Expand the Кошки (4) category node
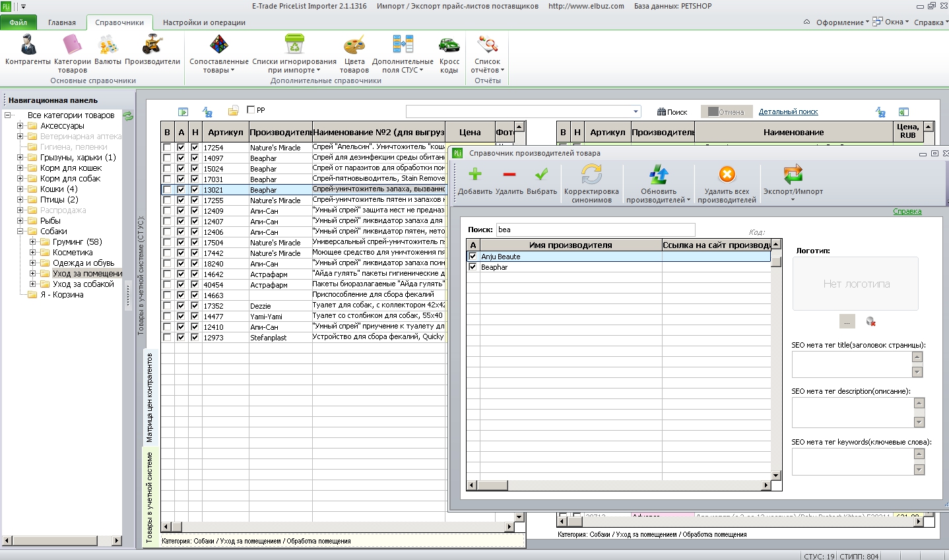Image resolution: width=949 pixels, height=560 pixels. pyautogui.click(x=20, y=189)
